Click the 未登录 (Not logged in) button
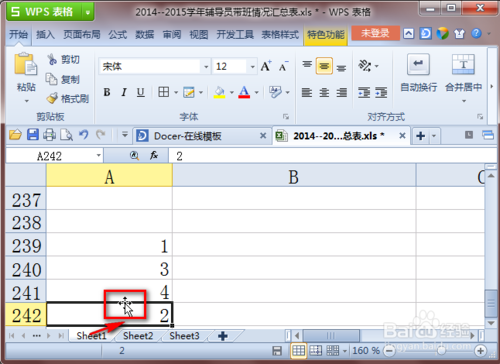 click(x=375, y=33)
